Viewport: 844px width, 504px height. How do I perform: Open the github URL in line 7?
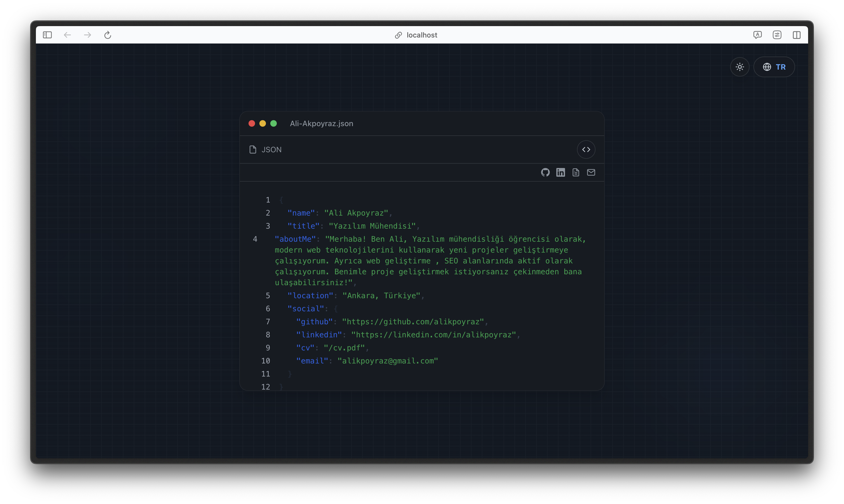pyautogui.click(x=413, y=322)
